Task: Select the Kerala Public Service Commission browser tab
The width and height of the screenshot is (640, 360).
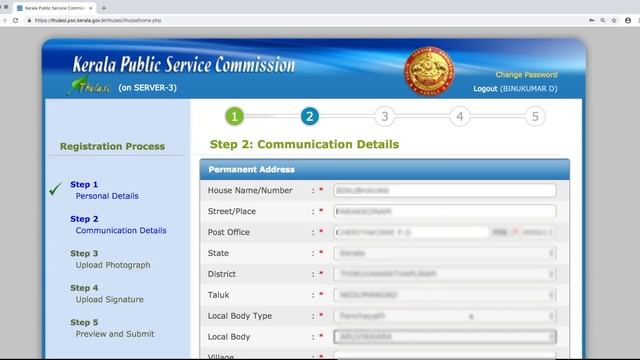Action: click(54, 8)
